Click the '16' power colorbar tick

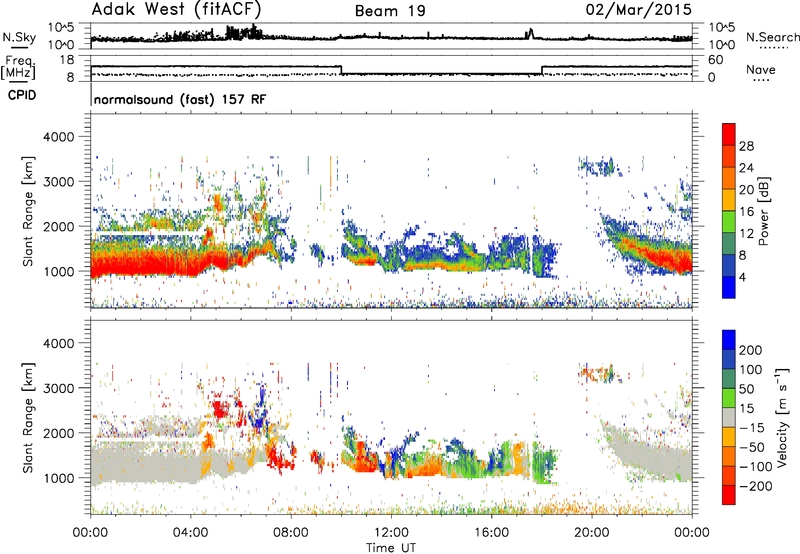[746, 212]
